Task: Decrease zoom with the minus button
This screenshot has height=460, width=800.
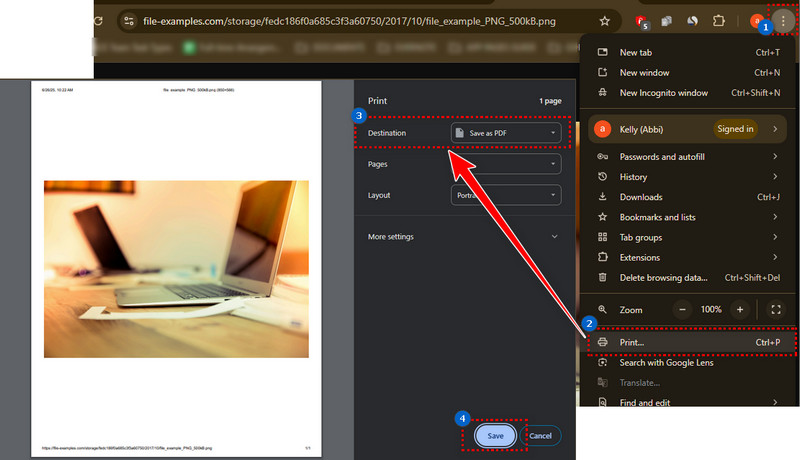Action: (x=682, y=310)
